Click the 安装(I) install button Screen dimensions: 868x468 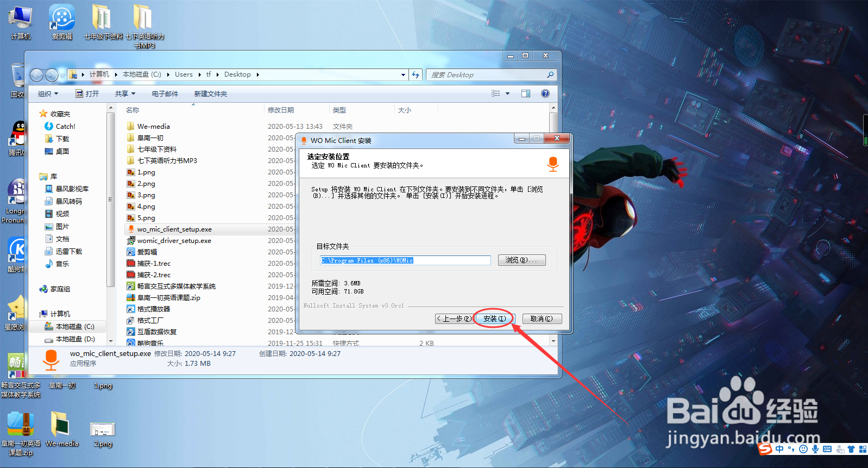494,319
